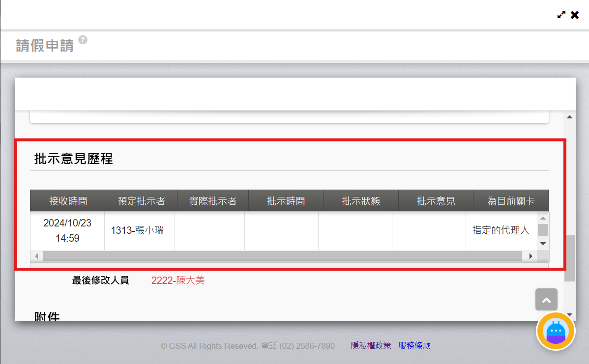589x364 pixels.
Task: Click page scrollbar up arrow
Action: [x=569, y=117]
